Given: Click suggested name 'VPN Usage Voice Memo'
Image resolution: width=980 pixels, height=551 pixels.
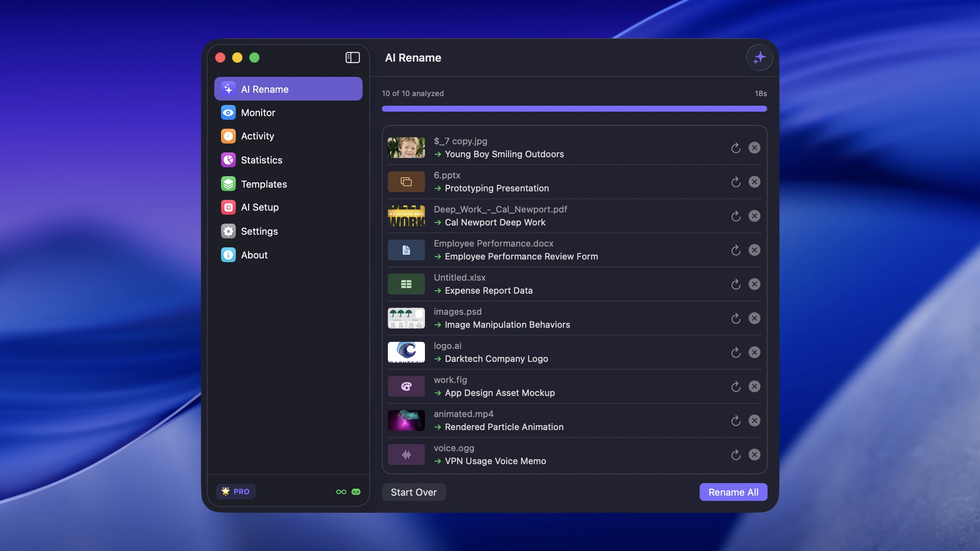Looking at the screenshot, I should click(x=495, y=461).
